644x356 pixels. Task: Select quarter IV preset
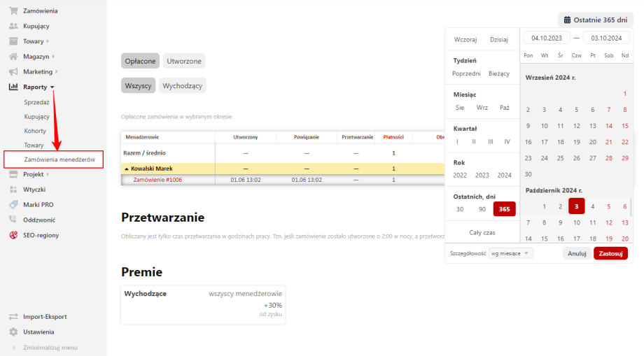tap(507, 141)
